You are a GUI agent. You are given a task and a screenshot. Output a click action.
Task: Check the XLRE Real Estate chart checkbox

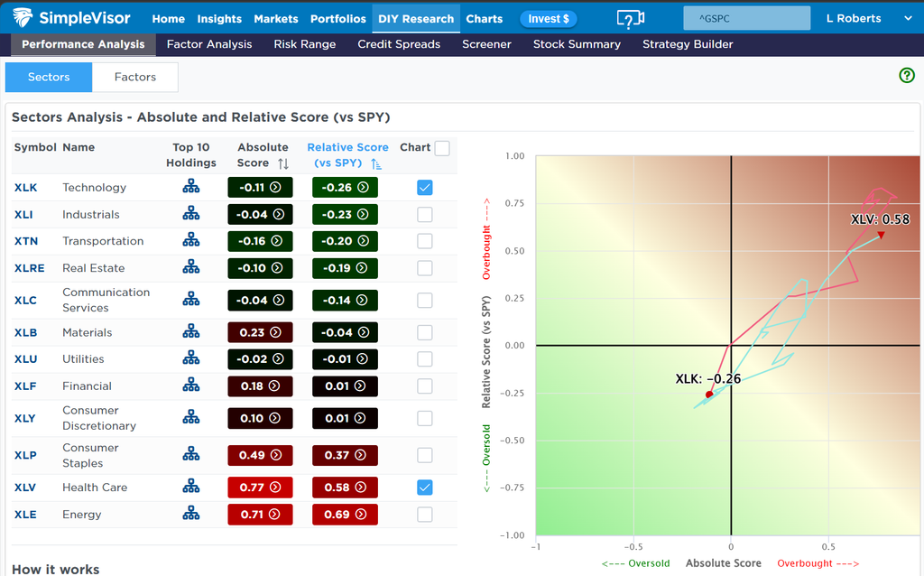[425, 268]
